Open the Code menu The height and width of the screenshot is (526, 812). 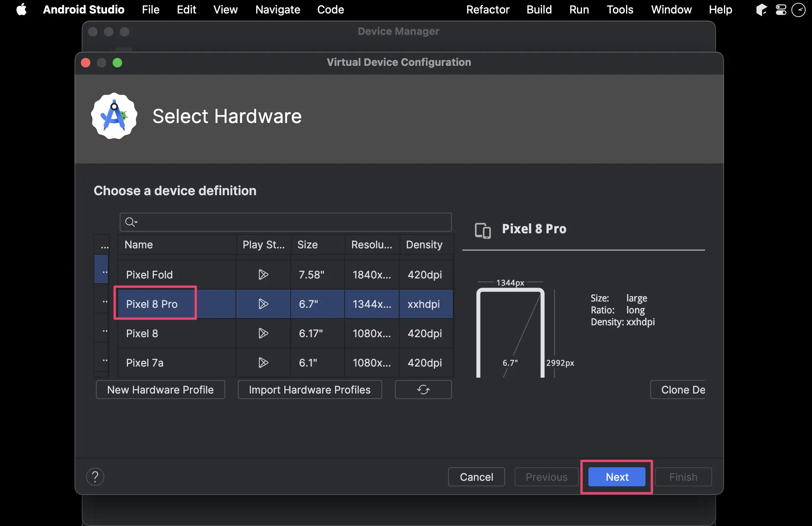pos(330,10)
